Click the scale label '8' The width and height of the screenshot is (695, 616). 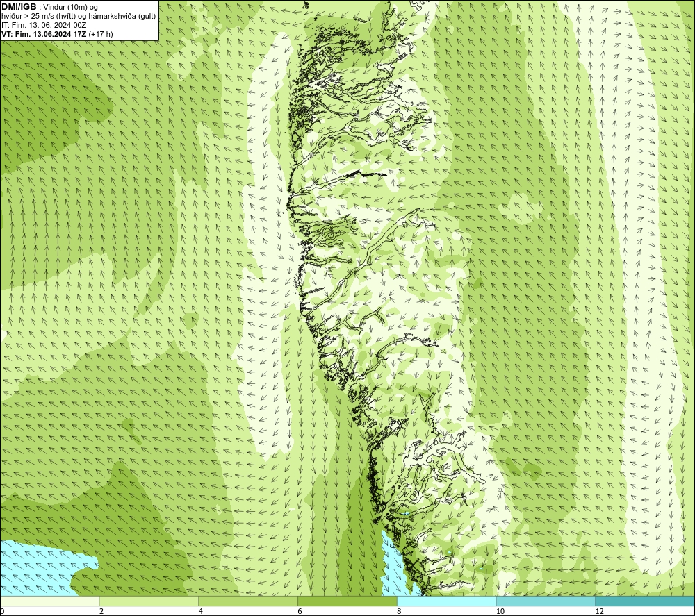click(x=400, y=611)
